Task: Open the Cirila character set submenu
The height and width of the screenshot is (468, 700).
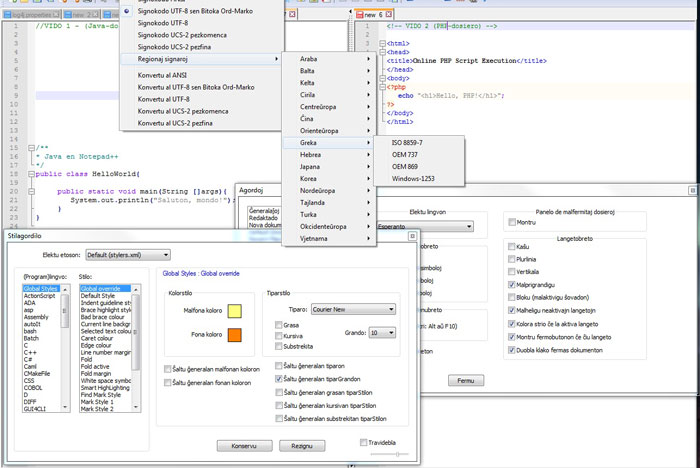Action: pos(329,95)
